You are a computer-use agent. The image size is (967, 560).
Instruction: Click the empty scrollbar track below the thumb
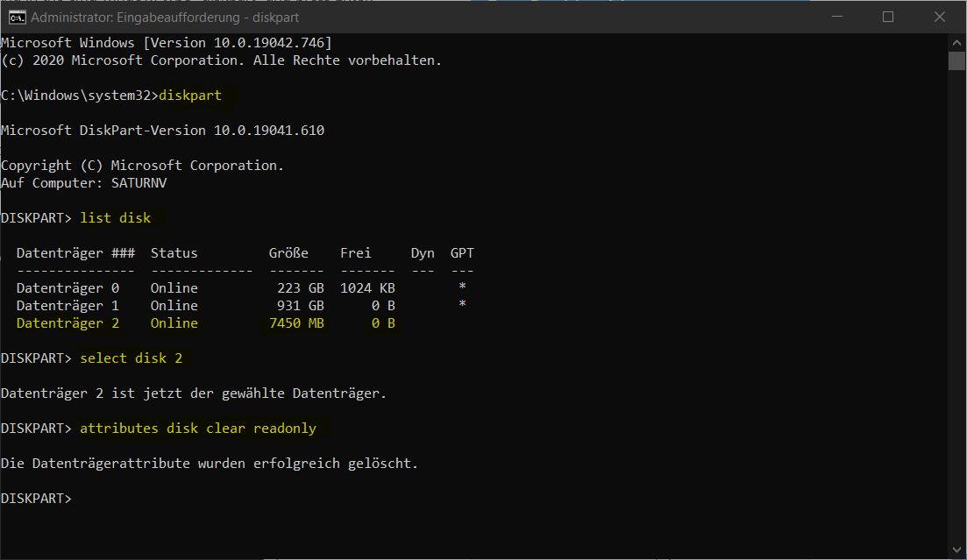click(956, 307)
